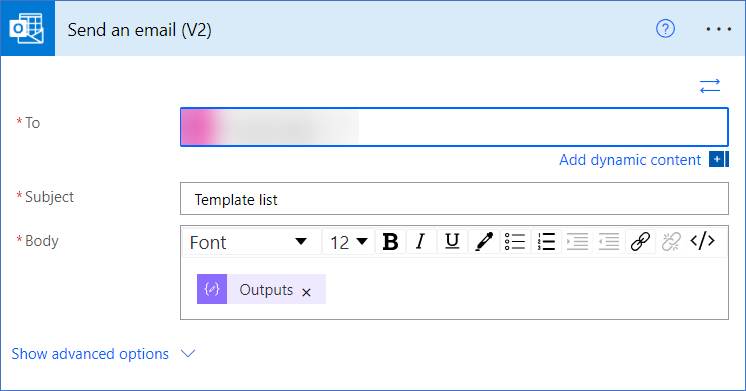Image resolution: width=746 pixels, height=391 pixels.
Task: Open the font size 12 dropdown
Action: (x=349, y=242)
